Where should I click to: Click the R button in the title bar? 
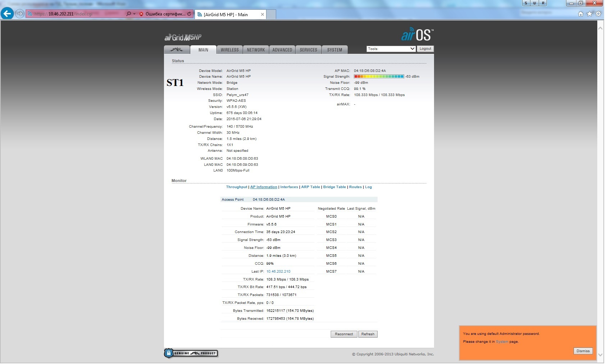pyautogui.click(x=543, y=3)
